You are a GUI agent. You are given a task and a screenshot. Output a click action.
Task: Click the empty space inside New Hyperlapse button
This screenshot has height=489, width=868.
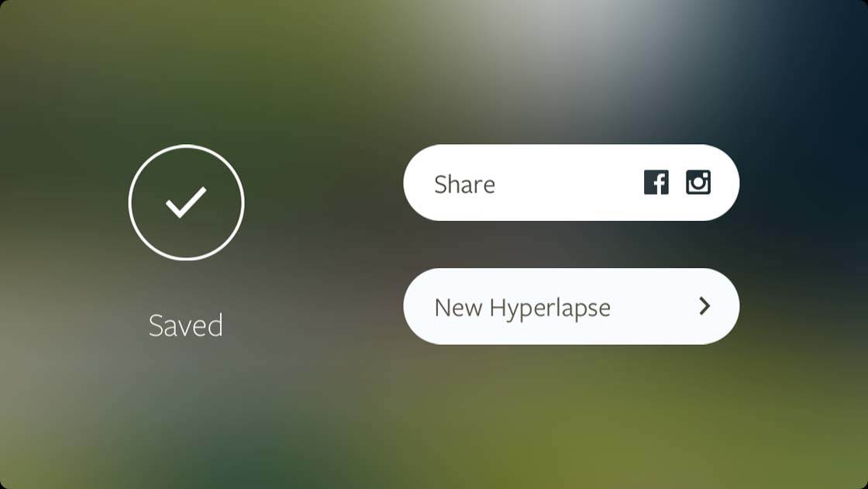(653, 306)
